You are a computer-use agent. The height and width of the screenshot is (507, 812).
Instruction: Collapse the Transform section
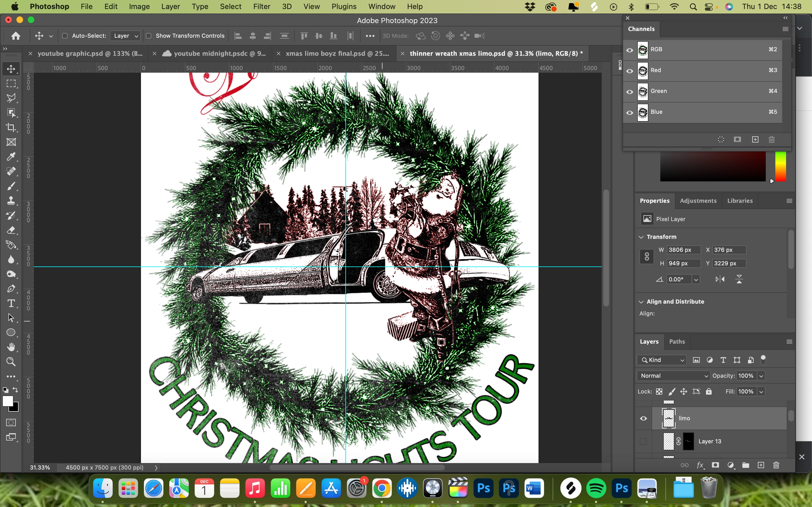coord(641,237)
